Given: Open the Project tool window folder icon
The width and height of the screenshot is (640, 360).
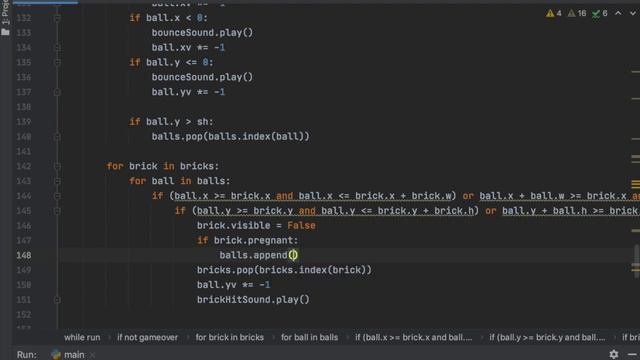Looking at the screenshot, I should pyautogui.click(x=5, y=32).
